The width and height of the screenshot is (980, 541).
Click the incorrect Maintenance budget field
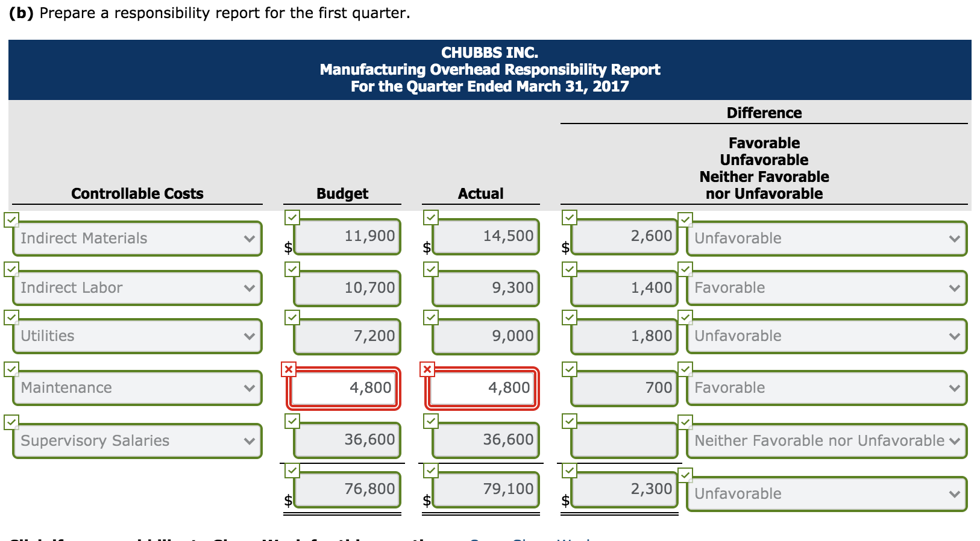[x=344, y=389]
